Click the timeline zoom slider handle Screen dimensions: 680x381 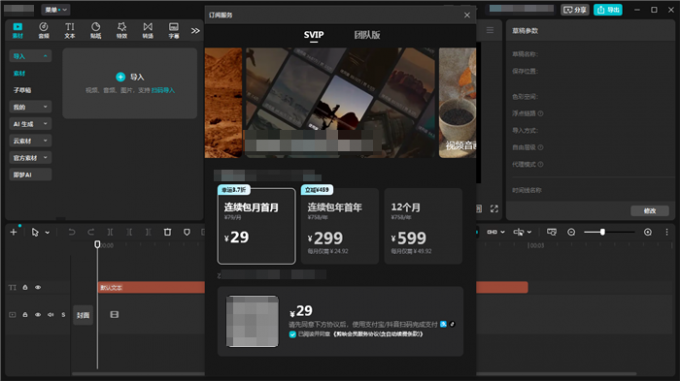point(602,232)
